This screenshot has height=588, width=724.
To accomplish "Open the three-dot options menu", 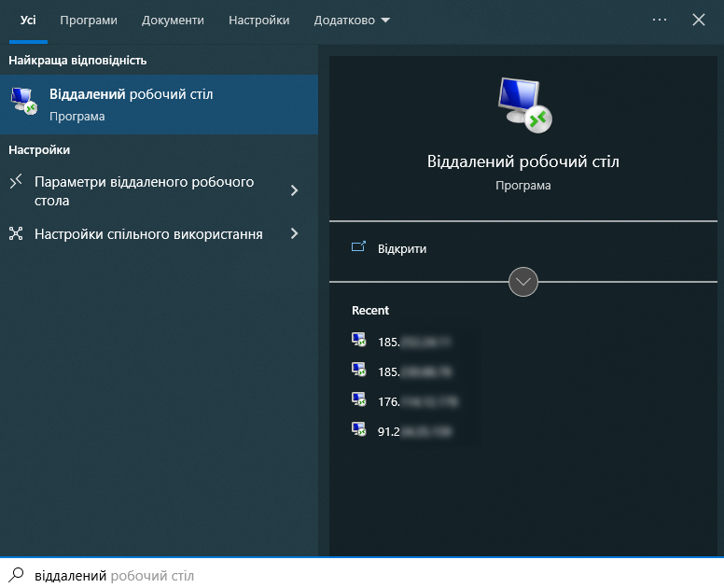I will click(660, 20).
